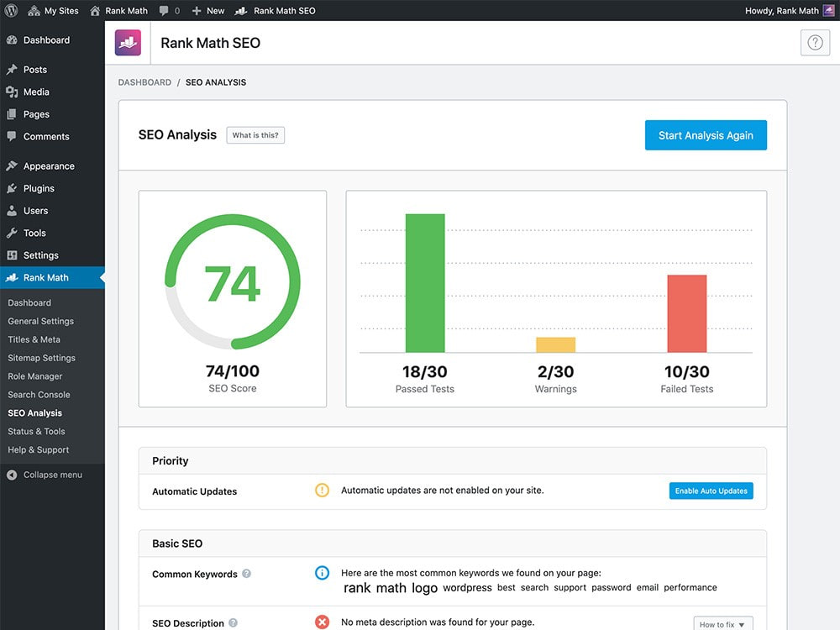Viewport: 840px width, 630px height.
Task: Click the 'performance' keyword
Action: coord(690,588)
